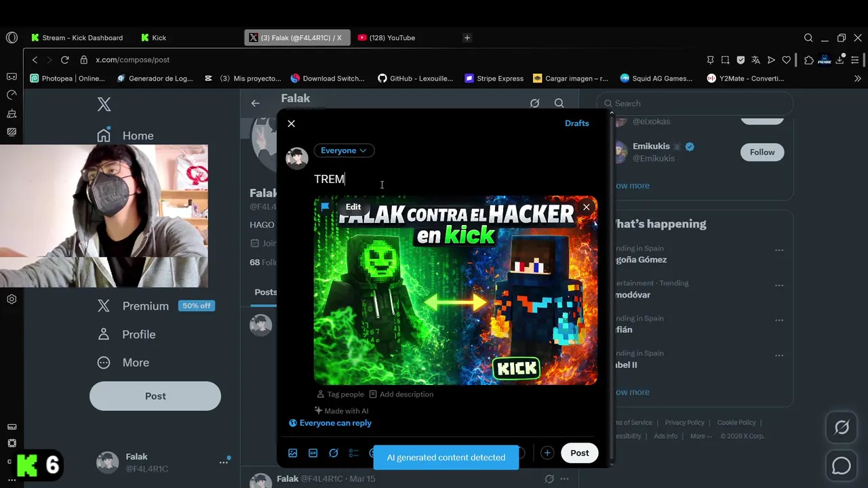Open the Drafts list
The width and height of the screenshot is (868, 488).
(577, 123)
